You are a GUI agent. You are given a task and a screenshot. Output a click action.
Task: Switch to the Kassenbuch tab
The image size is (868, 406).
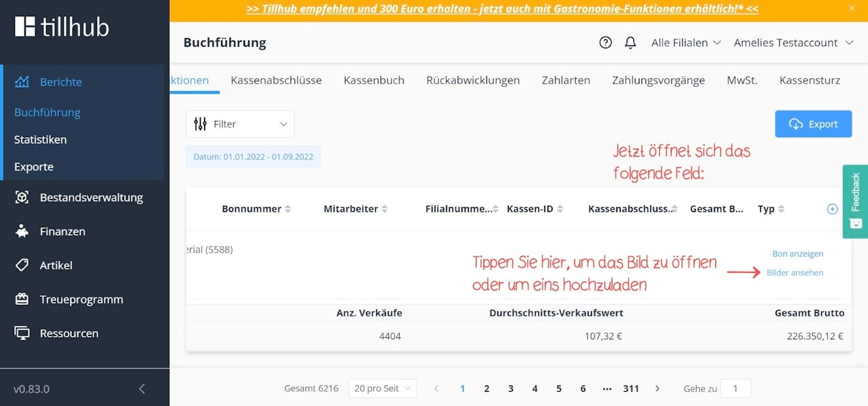374,80
